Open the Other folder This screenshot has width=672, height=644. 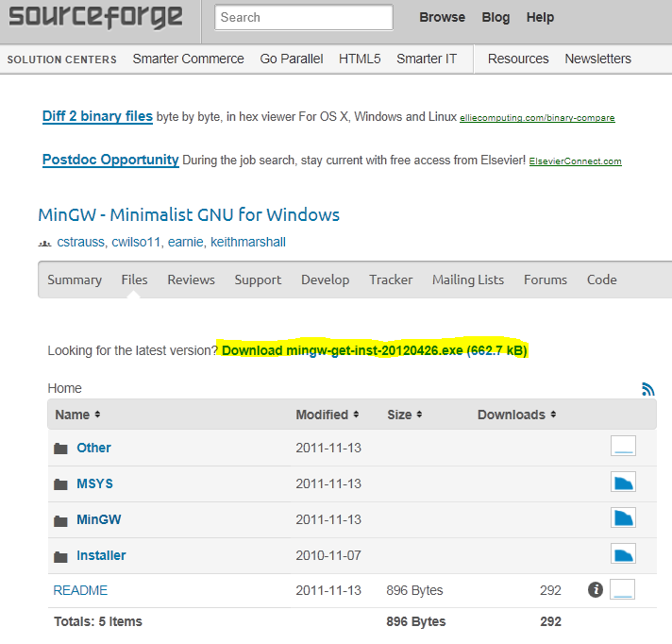[x=93, y=448]
